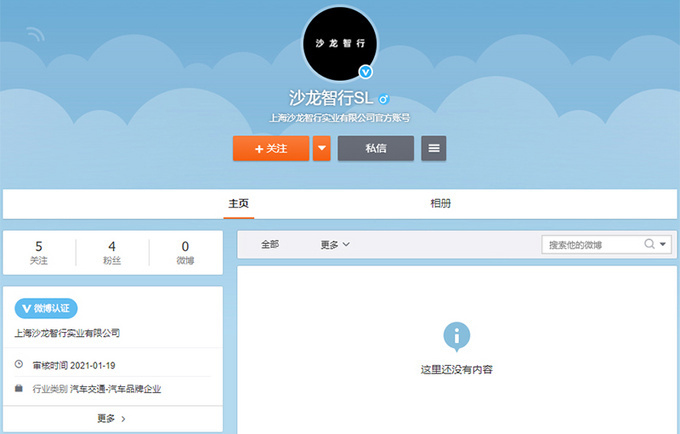Click the male gender icon beside 沙龙智行SL
Viewport: 680px width, 434px height.
[x=383, y=99]
